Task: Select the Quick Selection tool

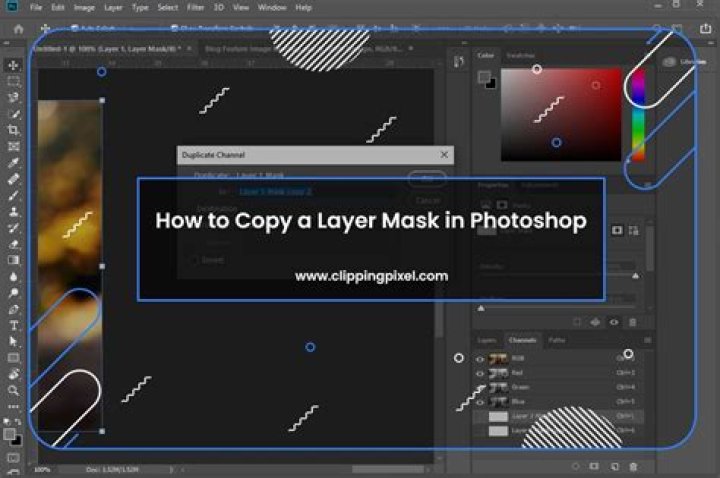Action: (13, 114)
